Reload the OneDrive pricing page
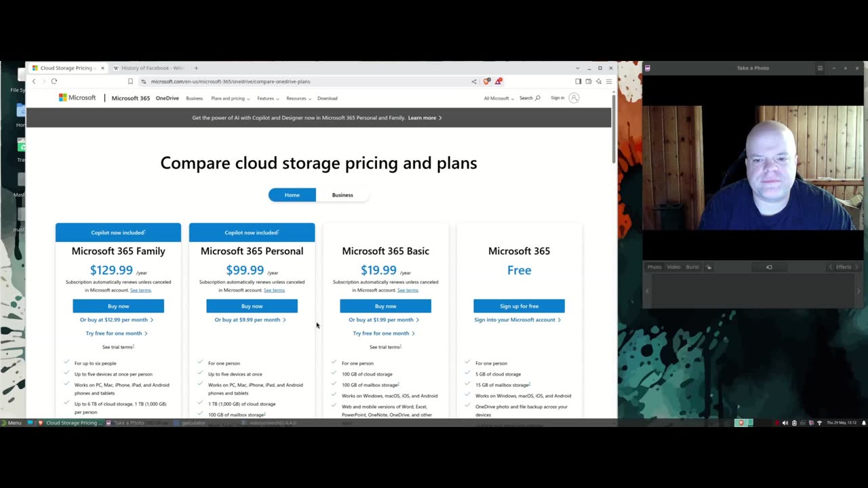 click(x=54, y=81)
